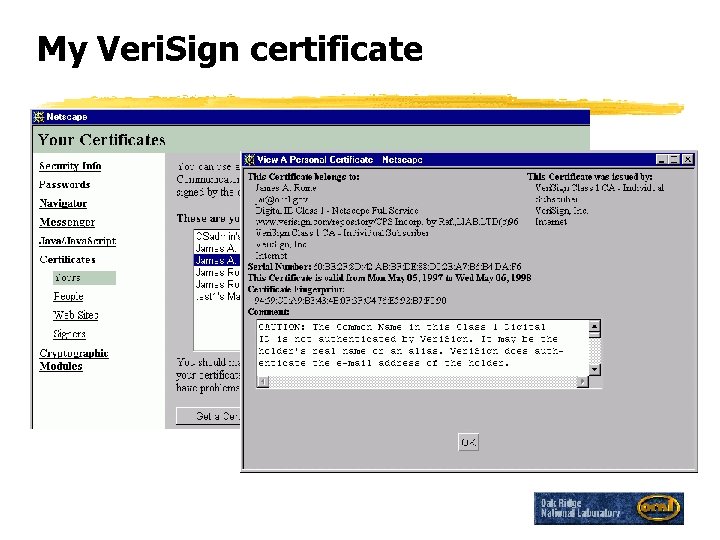Open the Passwords section in the sidebar
The height and width of the screenshot is (540, 720).
tap(65, 185)
